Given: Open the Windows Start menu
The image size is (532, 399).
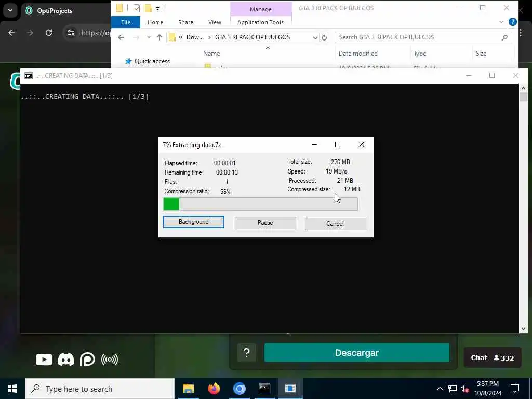Looking at the screenshot, I should (12, 389).
